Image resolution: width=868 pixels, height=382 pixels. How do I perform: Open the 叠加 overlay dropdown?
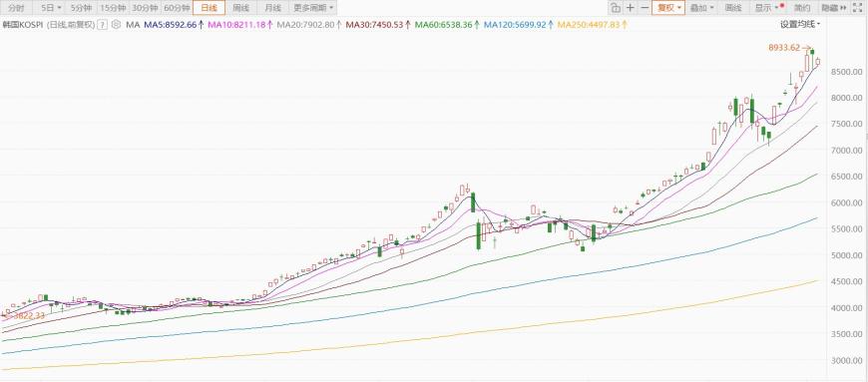click(702, 8)
